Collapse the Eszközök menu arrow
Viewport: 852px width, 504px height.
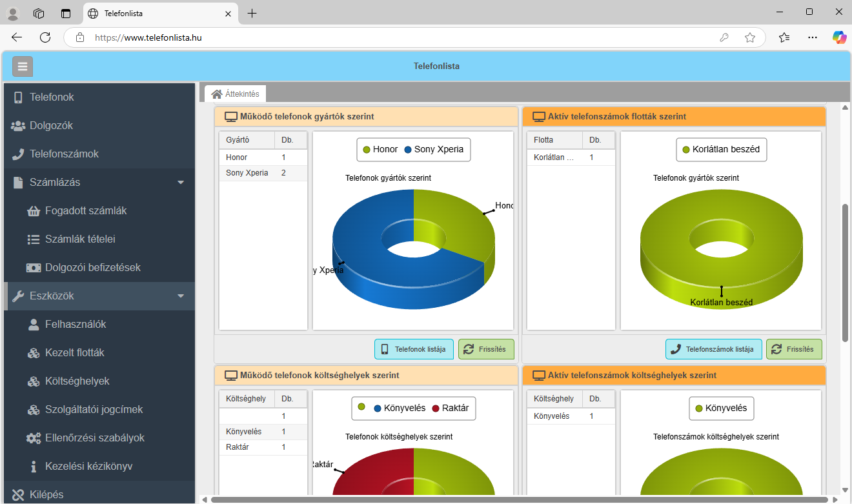point(181,296)
